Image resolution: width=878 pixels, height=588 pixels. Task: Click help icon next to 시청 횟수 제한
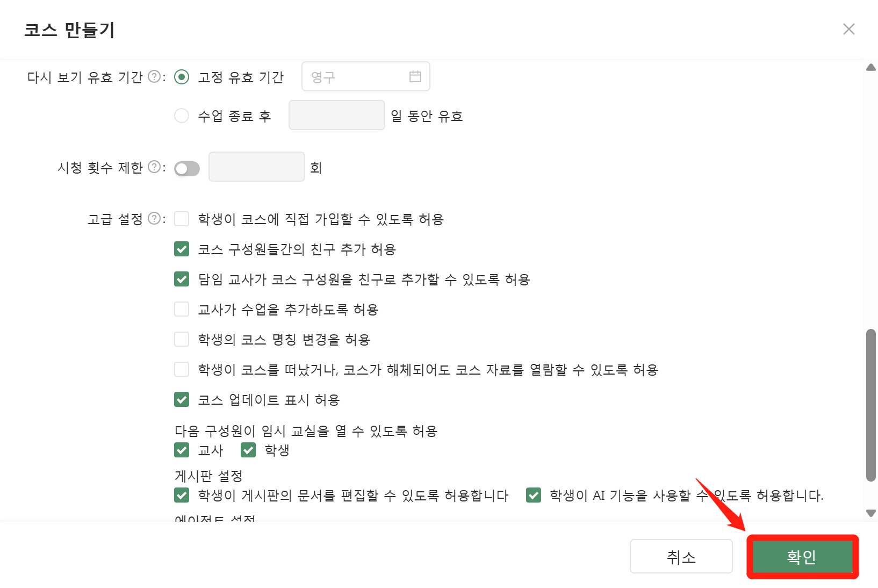[x=154, y=167]
